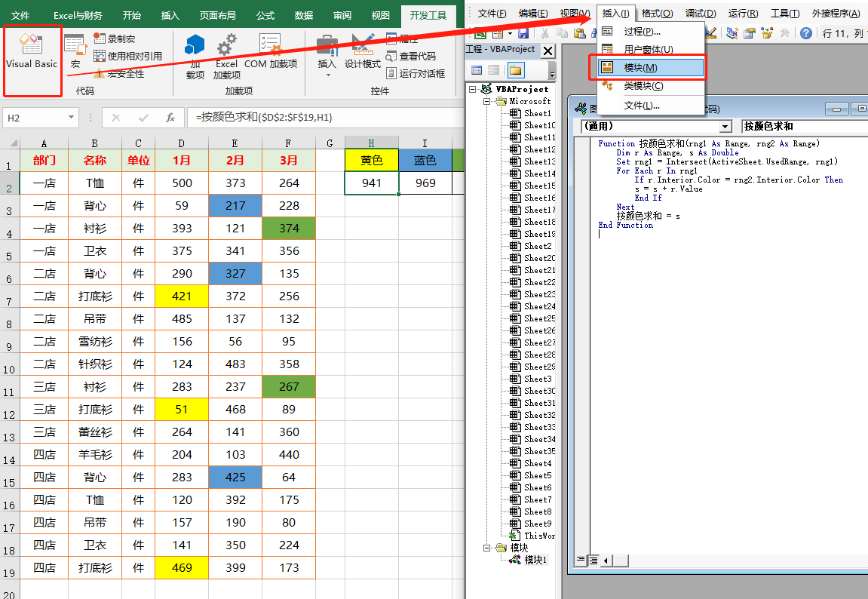Cancel the formula bar entry with X

[115, 118]
